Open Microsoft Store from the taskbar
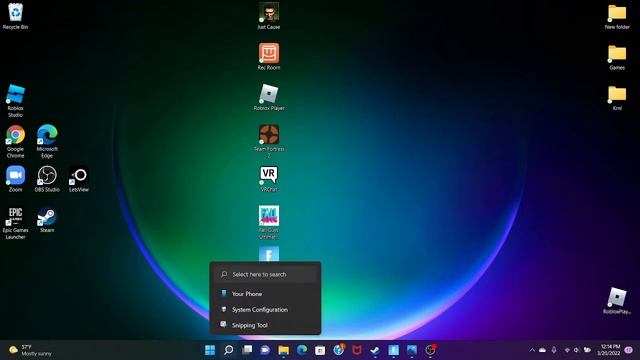The width and height of the screenshot is (640, 360). pos(320,350)
